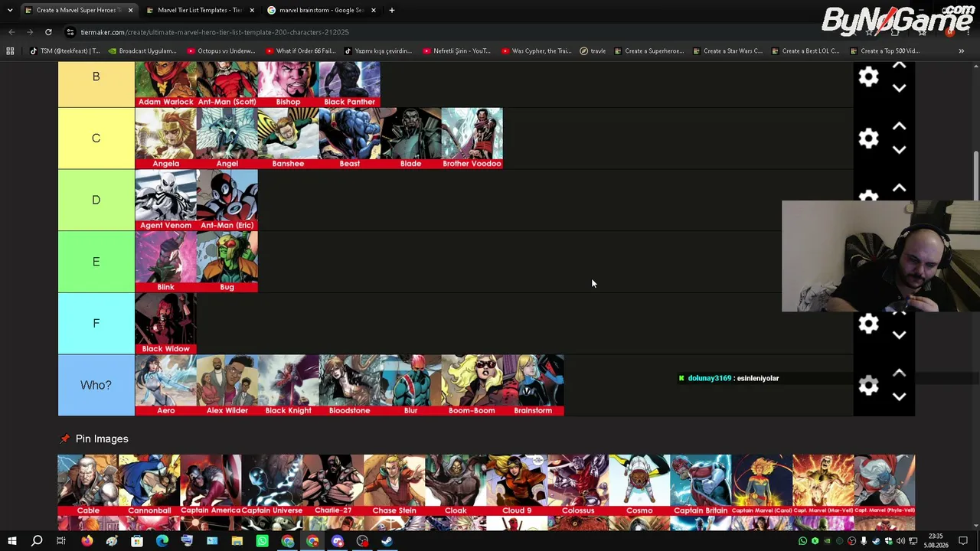Move tier C row up
Image resolution: width=980 pixels, height=551 pixels.
point(900,127)
